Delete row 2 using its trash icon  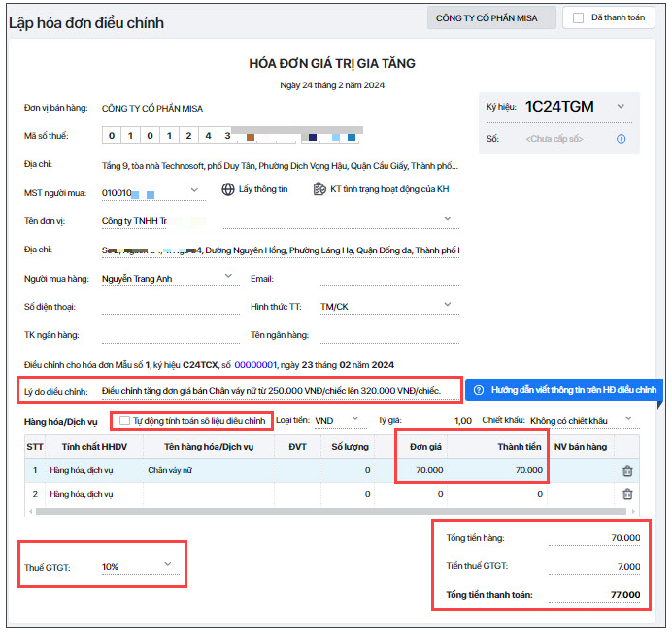tap(627, 494)
